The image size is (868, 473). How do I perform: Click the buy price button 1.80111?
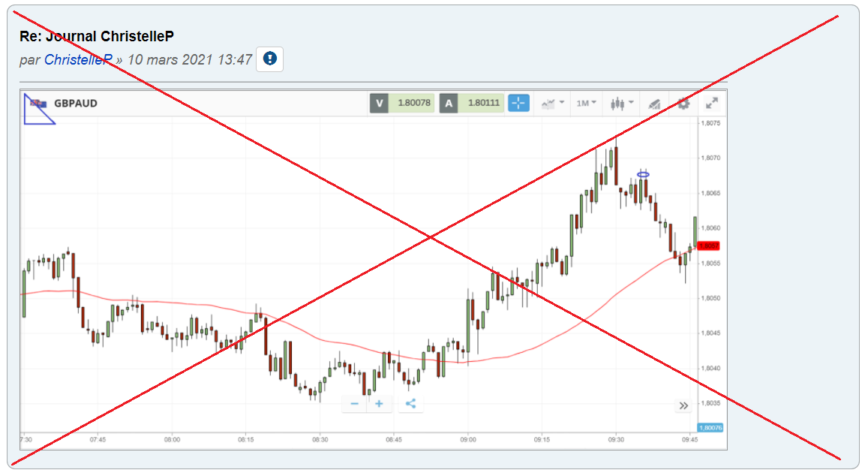click(x=472, y=103)
